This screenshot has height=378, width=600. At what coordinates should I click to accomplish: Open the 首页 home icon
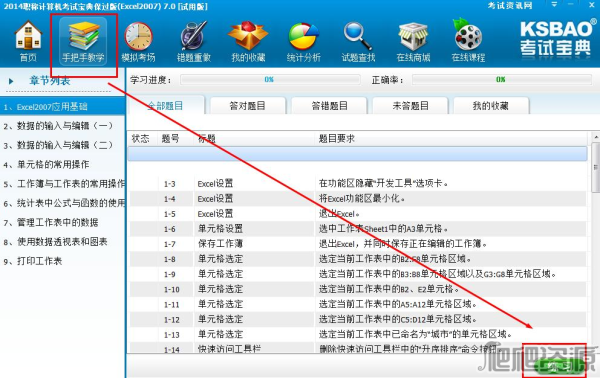[x=28, y=40]
